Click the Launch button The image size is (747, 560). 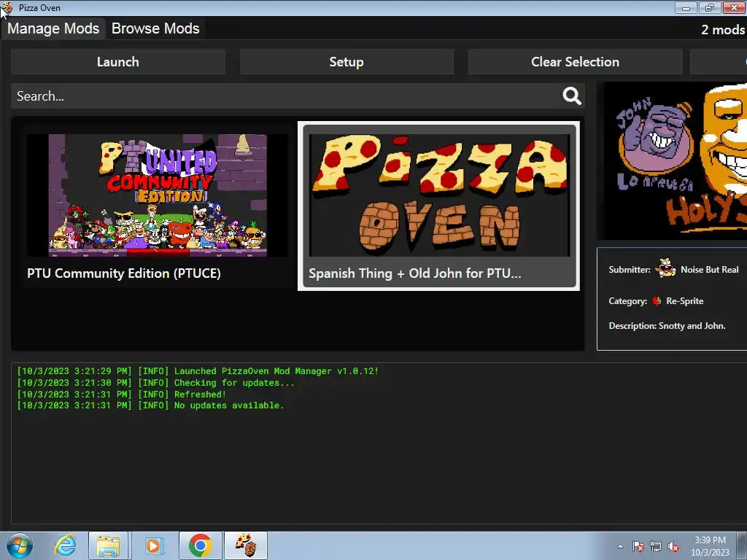coord(118,62)
